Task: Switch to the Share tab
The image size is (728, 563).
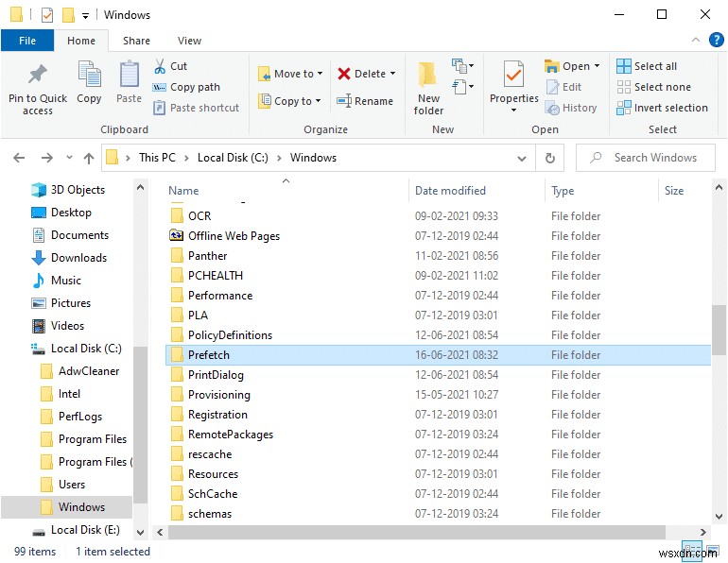Action: pos(136,41)
